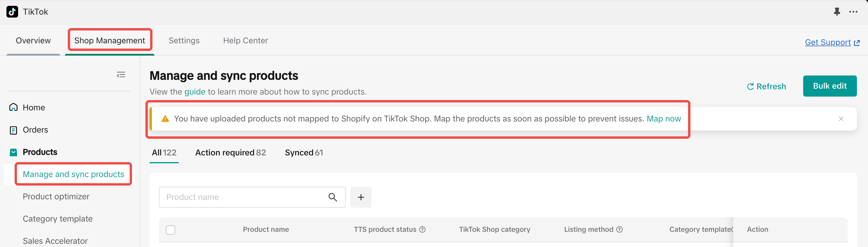Tick the select-all products checkbox
The image size is (868, 247).
171,230
